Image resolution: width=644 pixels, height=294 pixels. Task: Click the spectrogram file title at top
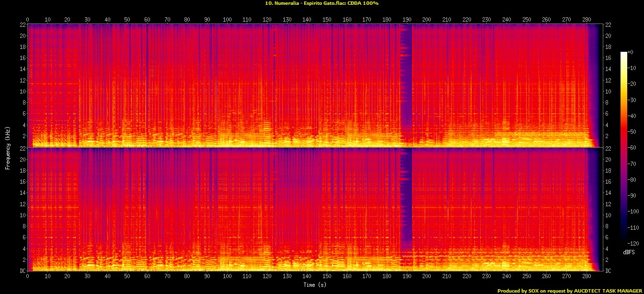tap(322, 3)
